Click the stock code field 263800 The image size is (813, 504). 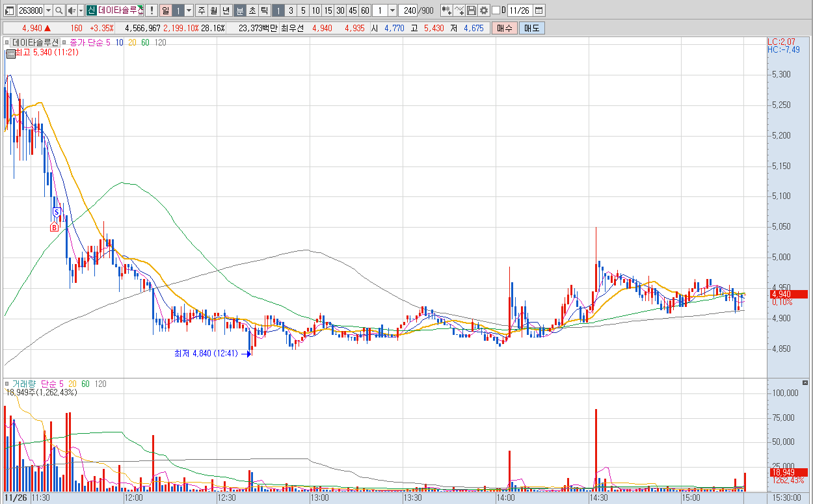[30, 10]
